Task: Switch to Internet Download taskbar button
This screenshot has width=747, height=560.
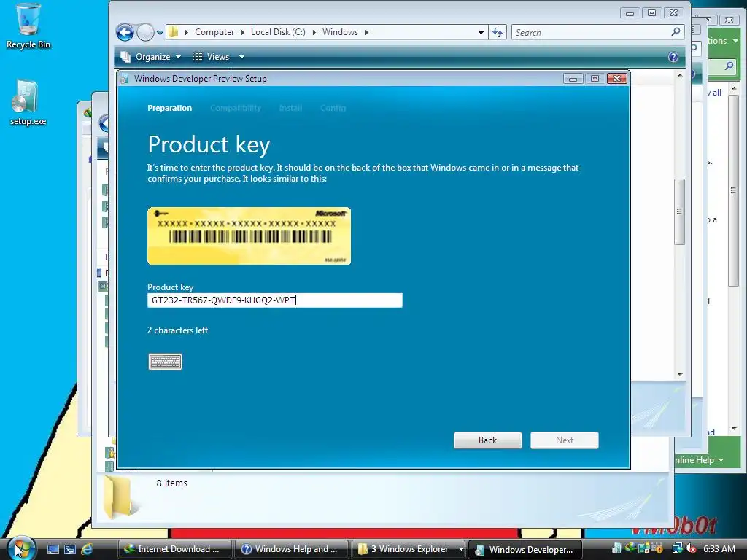Action: tap(174, 549)
